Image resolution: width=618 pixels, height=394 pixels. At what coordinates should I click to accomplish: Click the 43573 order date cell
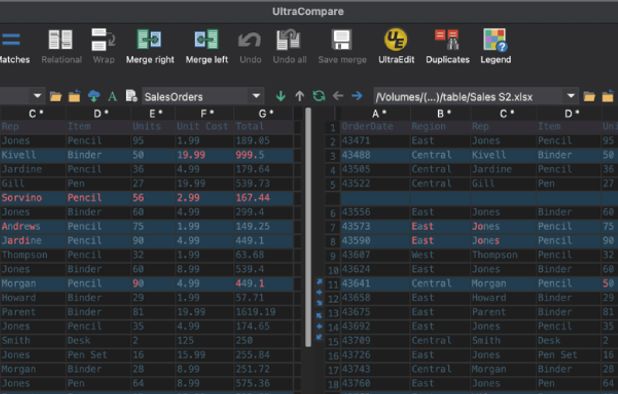(376, 227)
